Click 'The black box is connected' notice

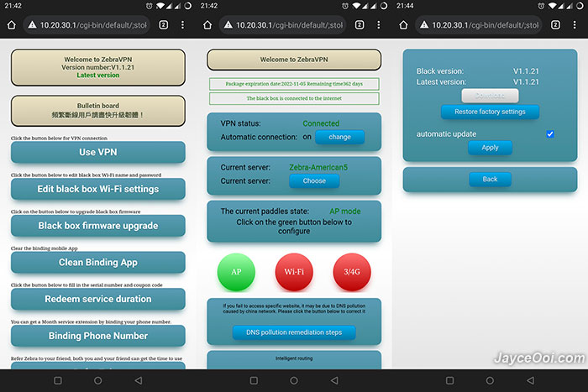[x=294, y=98]
